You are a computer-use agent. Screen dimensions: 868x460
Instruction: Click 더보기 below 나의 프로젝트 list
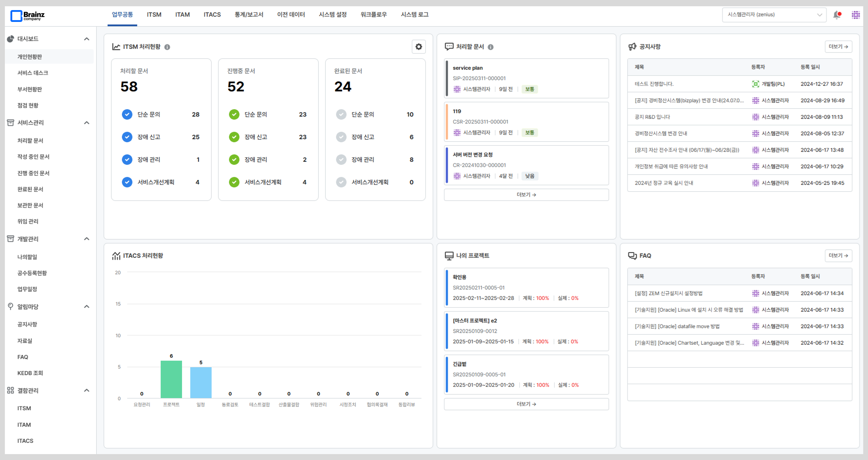(x=526, y=404)
